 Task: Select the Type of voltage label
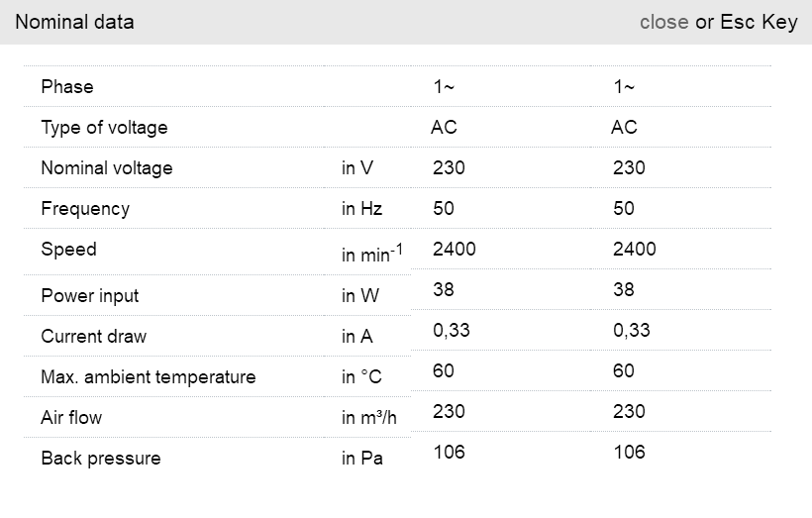[x=104, y=128]
